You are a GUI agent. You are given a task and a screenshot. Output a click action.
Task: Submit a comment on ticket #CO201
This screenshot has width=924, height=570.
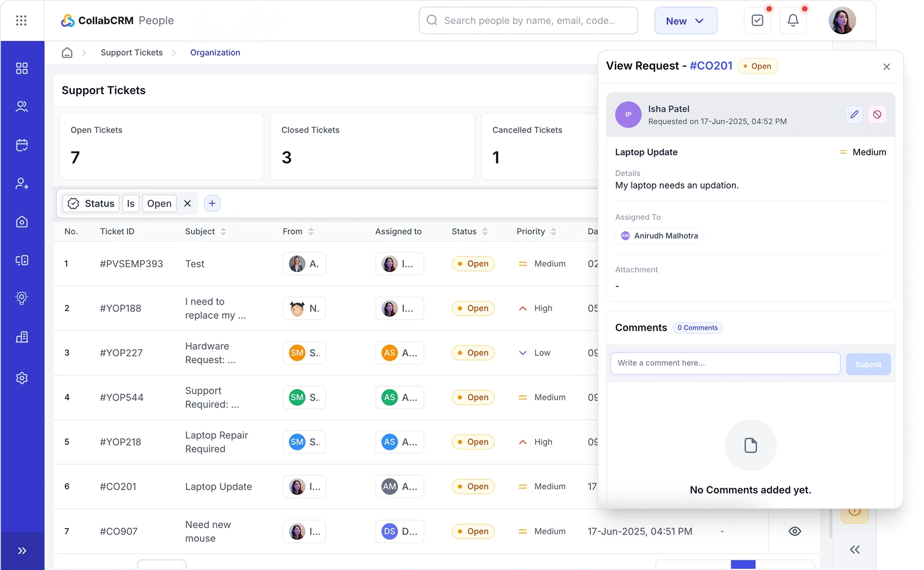click(x=868, y=364)
